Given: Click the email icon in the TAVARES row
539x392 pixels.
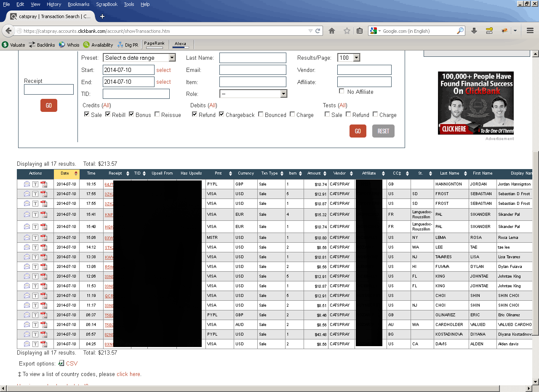Looking at the screenshot, I should 27,257.
